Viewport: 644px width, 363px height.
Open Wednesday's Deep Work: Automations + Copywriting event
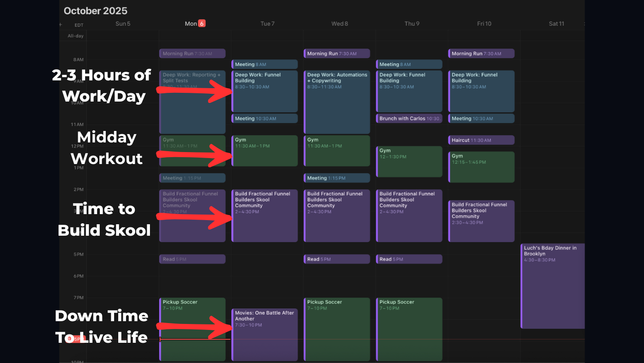337,101
